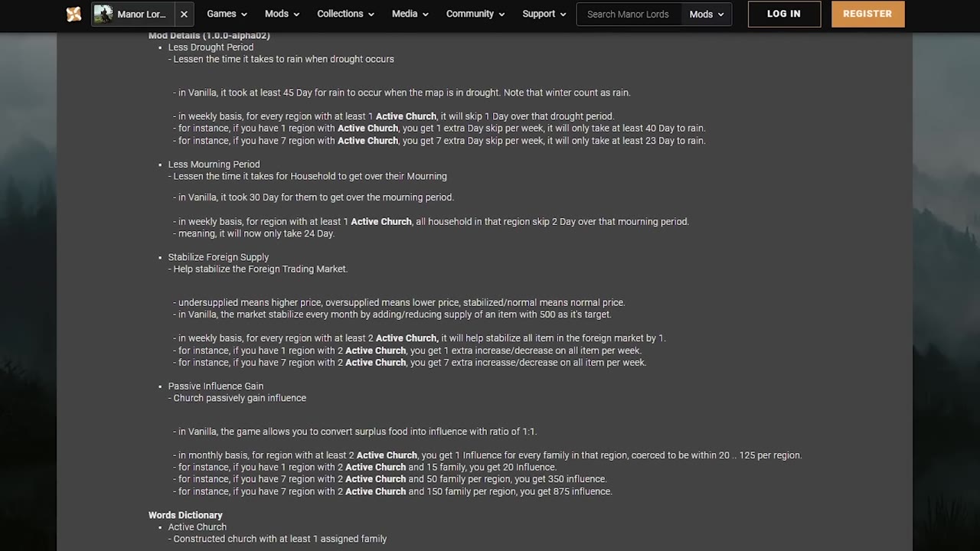Click the REGISTER button
This screenshot has width=980, height=551.
(x=867, y=14)
